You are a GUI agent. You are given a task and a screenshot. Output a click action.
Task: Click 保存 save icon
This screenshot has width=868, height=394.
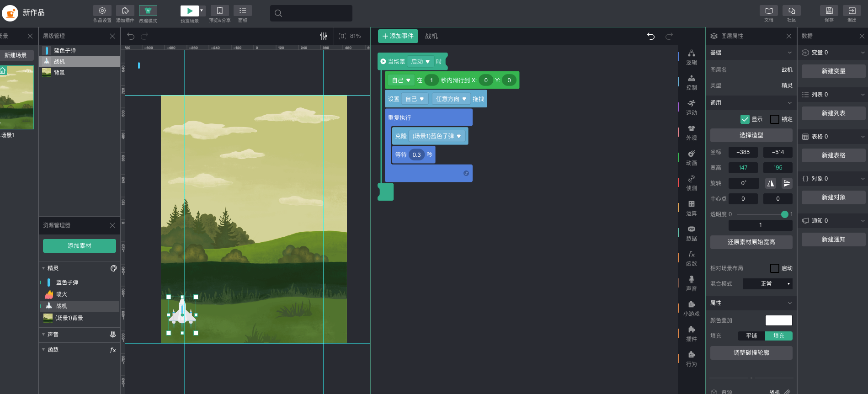click(x=829, y=11)
